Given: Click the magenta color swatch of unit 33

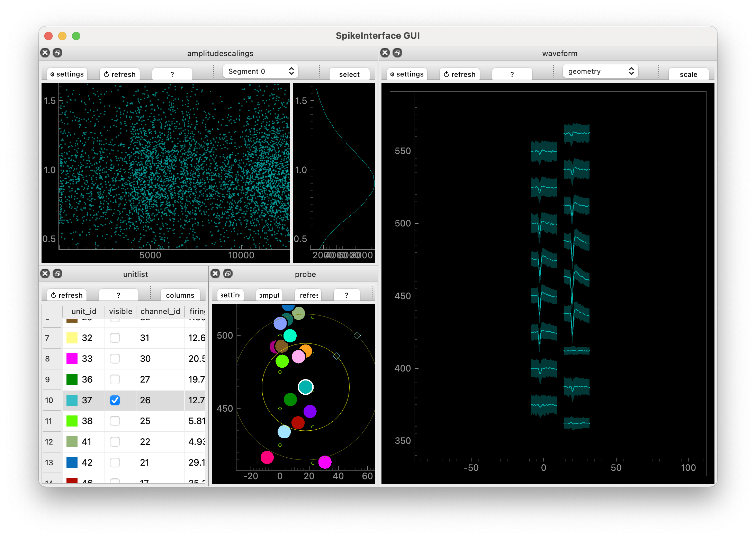Looking at the screenshot, I should click(72, 359).
